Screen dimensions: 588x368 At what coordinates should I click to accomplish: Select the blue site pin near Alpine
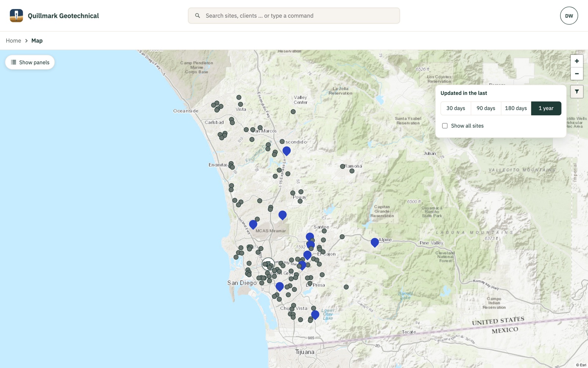[x=374, y=243]
